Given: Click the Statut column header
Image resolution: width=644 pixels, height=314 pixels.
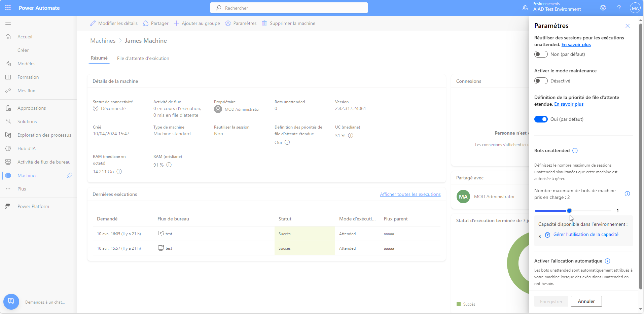Looking at the screenshot, I should click(x=285, y=219).
